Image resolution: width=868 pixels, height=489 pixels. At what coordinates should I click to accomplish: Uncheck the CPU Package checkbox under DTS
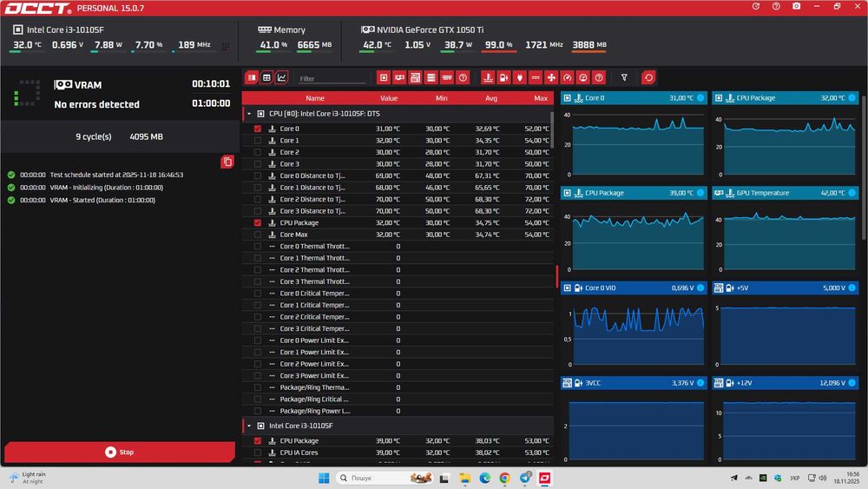pos(258,222)
